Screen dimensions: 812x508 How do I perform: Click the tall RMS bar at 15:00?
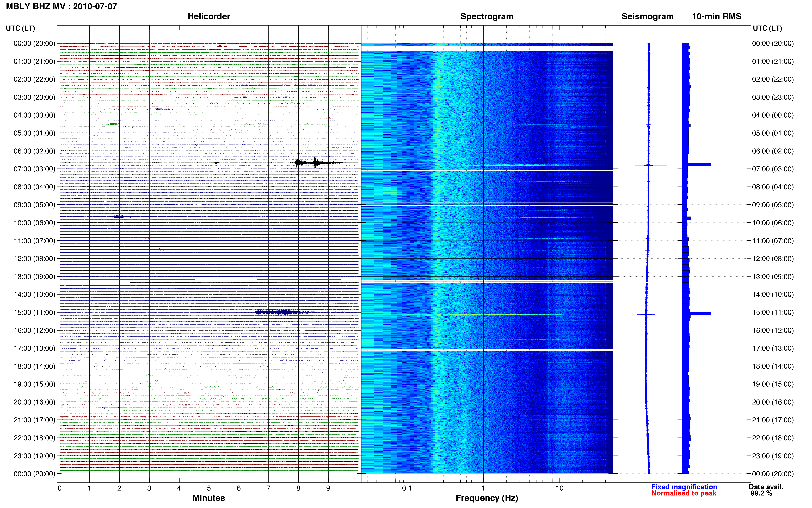[x=697, y=313]
